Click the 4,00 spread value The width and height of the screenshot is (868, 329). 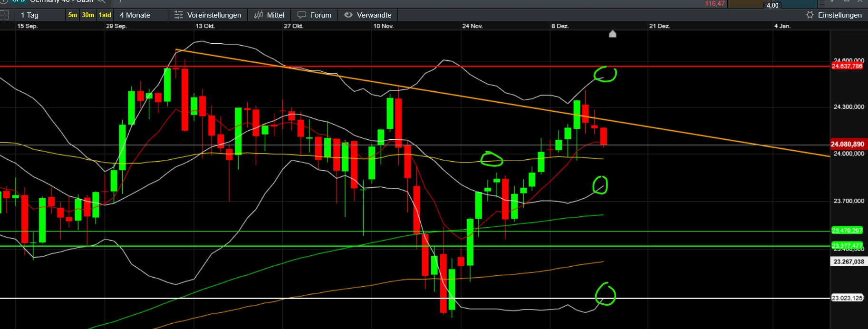pyautogui.click(x=772, y=5)
